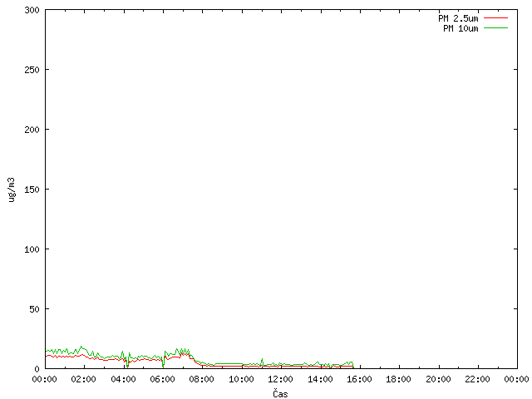Click the y-axis value 0

[37, 369]
